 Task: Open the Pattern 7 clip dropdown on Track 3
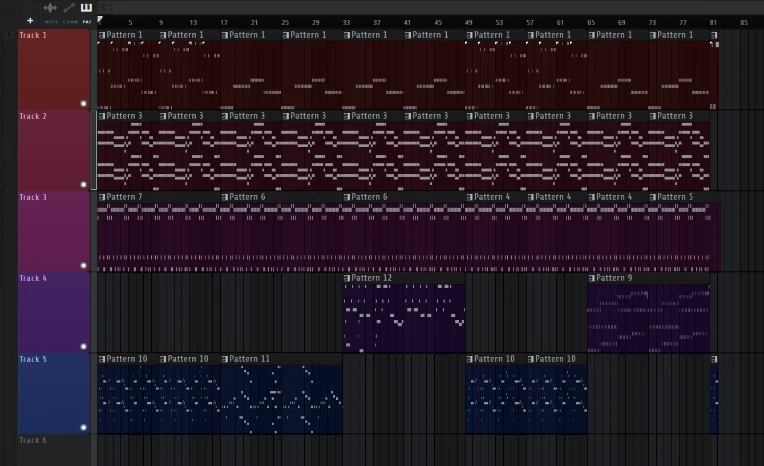102,197
